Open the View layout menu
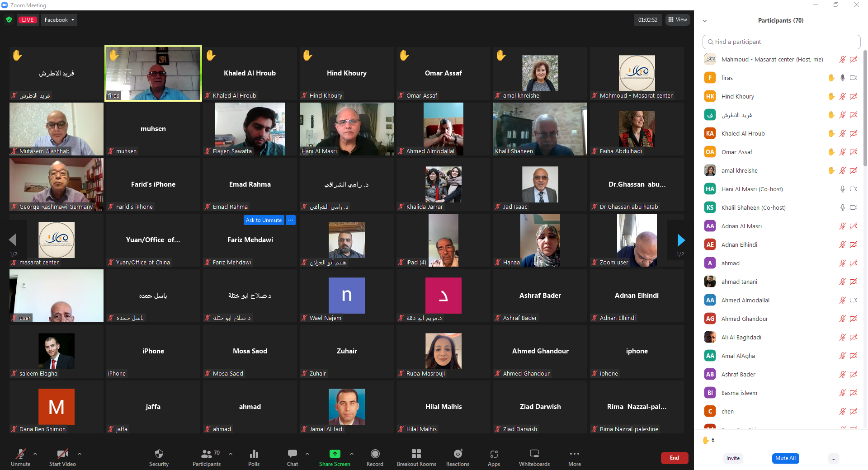The image size is (868, 470). [x=677, y=20]
